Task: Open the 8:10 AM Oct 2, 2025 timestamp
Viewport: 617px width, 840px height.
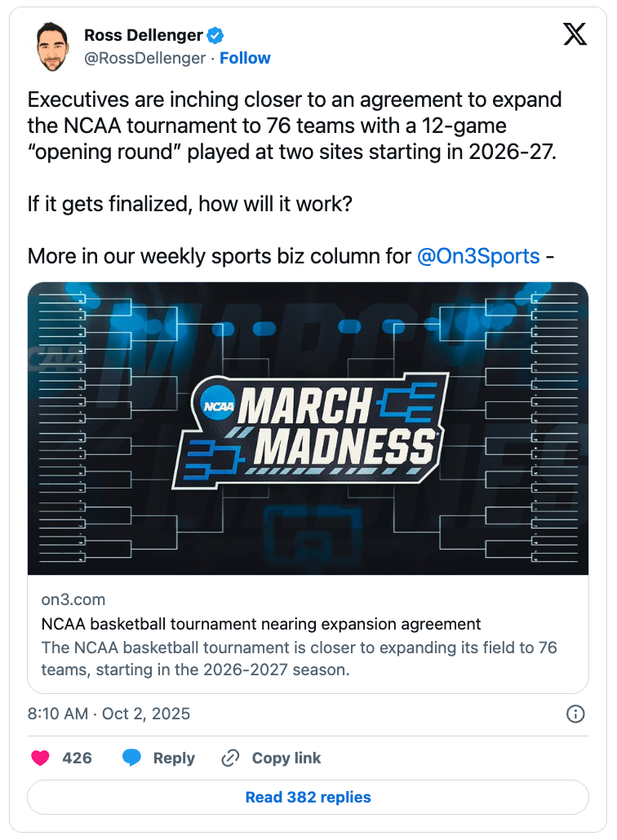Action: (109, 714)
